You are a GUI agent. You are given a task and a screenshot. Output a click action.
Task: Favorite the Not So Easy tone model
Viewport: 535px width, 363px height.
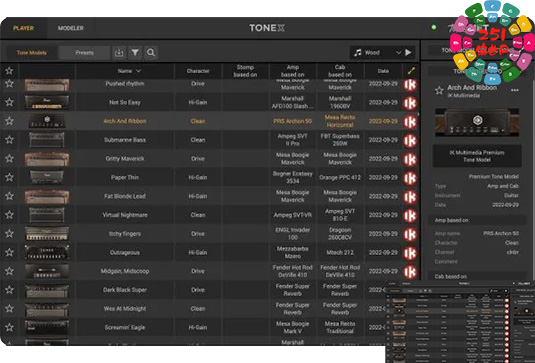click(9, 102)
